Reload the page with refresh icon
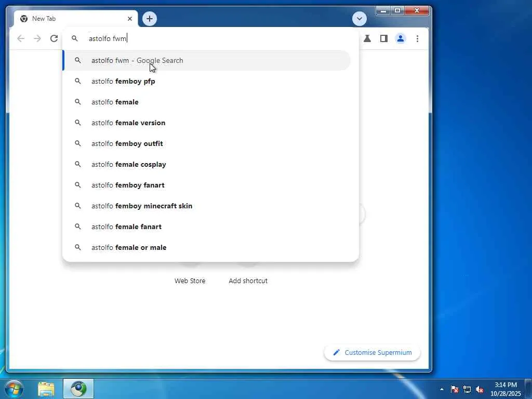The image size is (532, 399). click(54, 38)
